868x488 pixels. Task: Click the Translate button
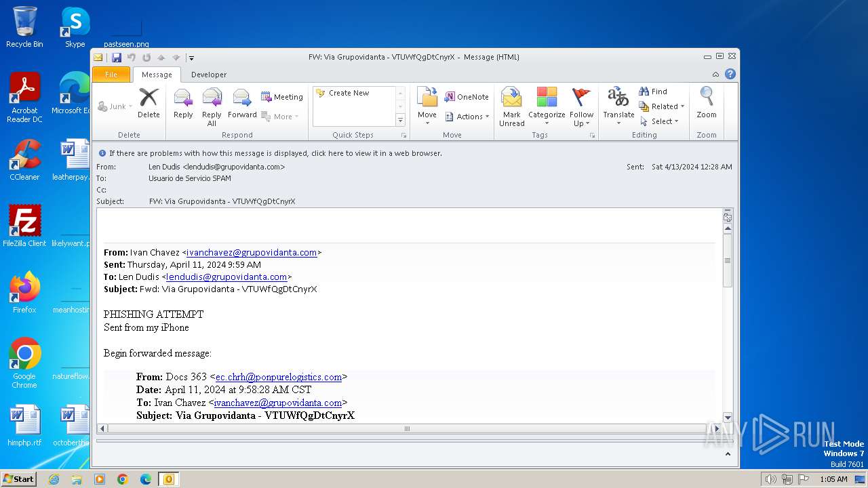click(x=618, y=107)
